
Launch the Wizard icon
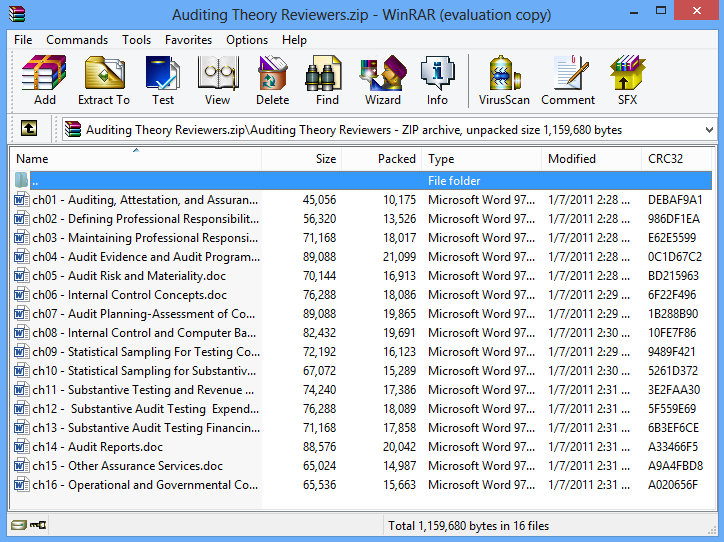pos(383,72)
